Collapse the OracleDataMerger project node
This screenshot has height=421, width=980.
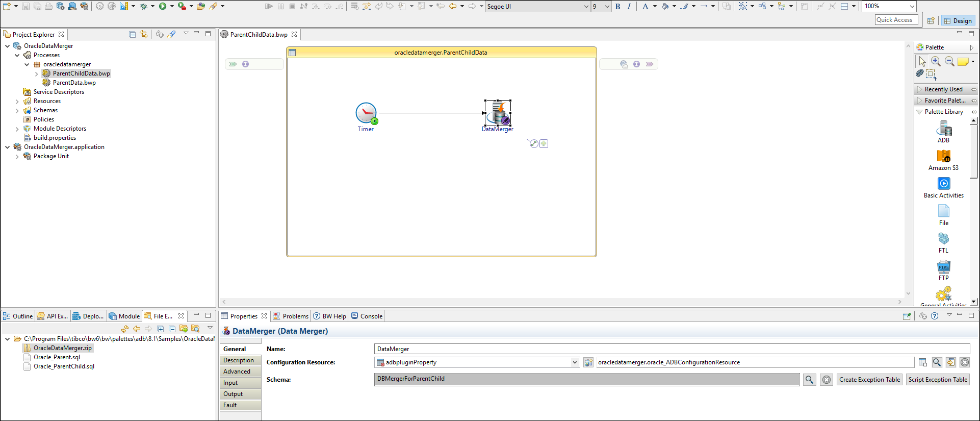click(8, 46)
